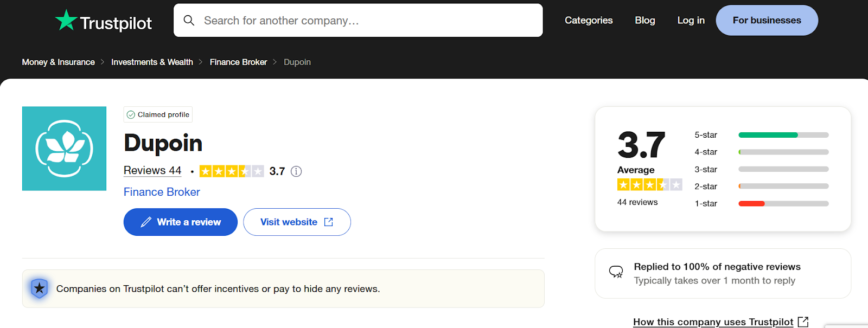868x328 pixels.
Task: Open Investments & Wealth breadcrumb
Action: tap(152, 62)
